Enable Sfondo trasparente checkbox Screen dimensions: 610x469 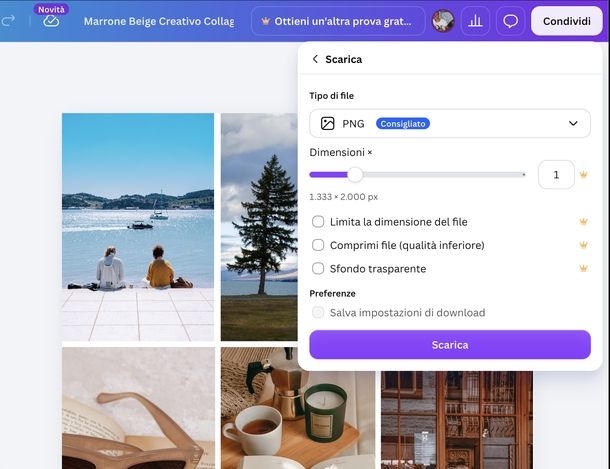coord(318,268)
